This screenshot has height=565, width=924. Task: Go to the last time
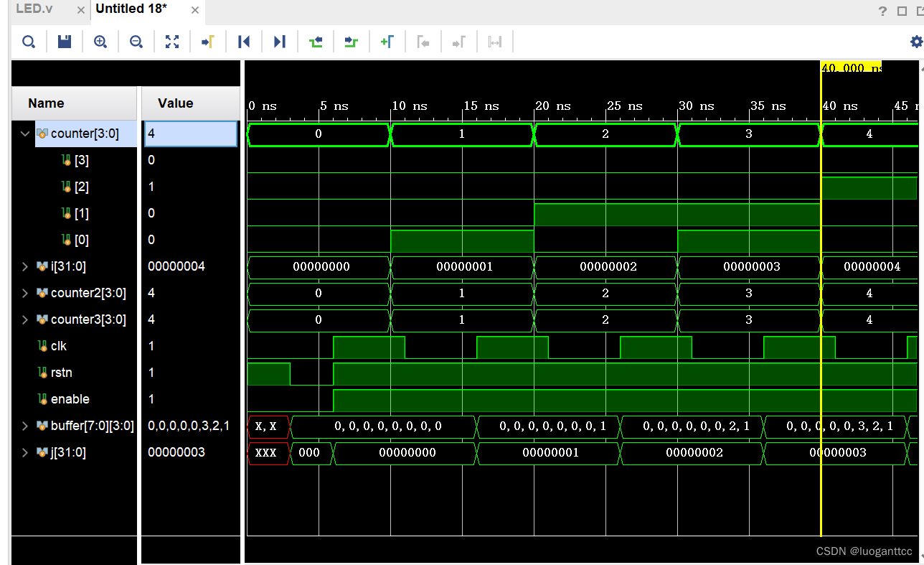pyautogui.click(x=280, y=42)
